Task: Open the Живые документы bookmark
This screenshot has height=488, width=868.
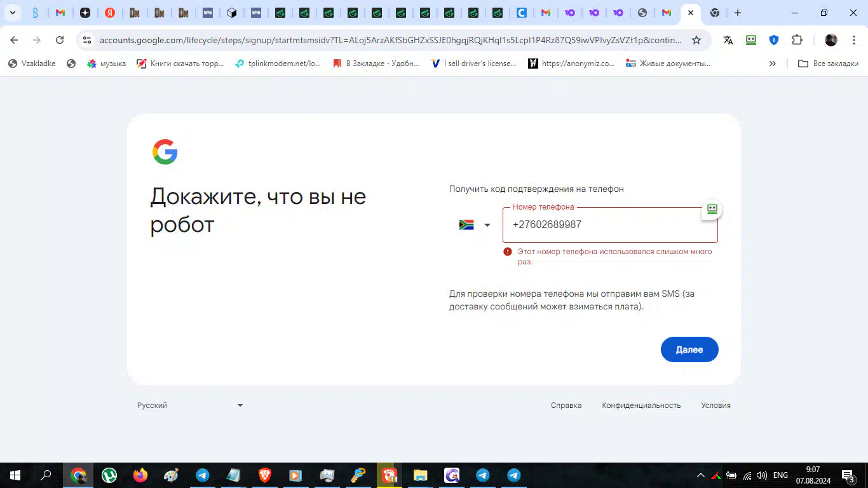Action: tap(668, 64)
